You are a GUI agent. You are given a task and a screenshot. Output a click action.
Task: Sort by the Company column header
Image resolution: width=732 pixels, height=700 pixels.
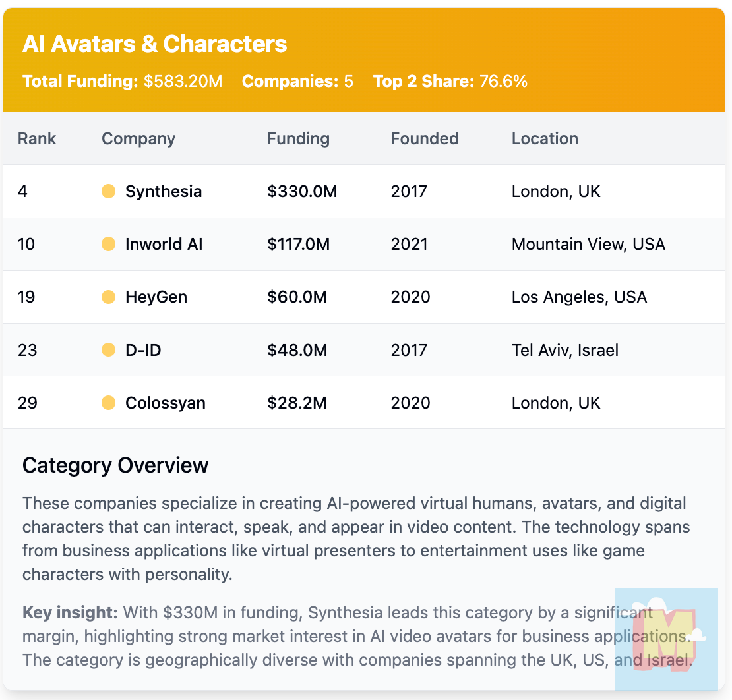(x=138, y=138)
